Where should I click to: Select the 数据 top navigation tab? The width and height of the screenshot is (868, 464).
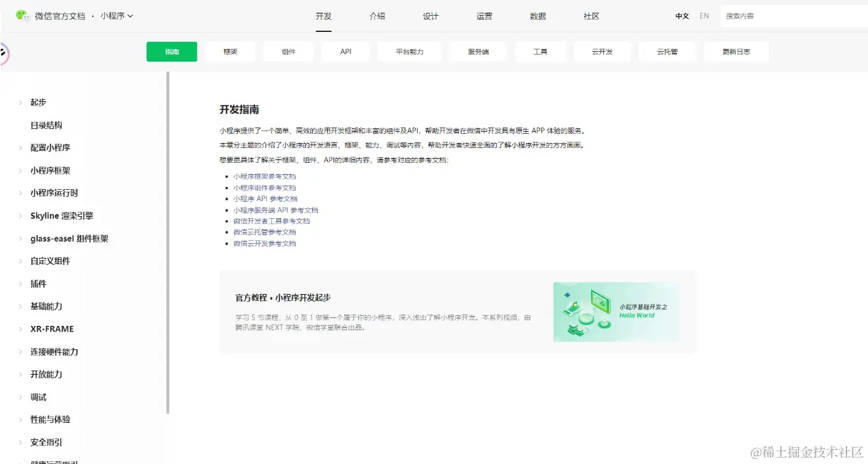pyautogui.click(x=538, y=16)
